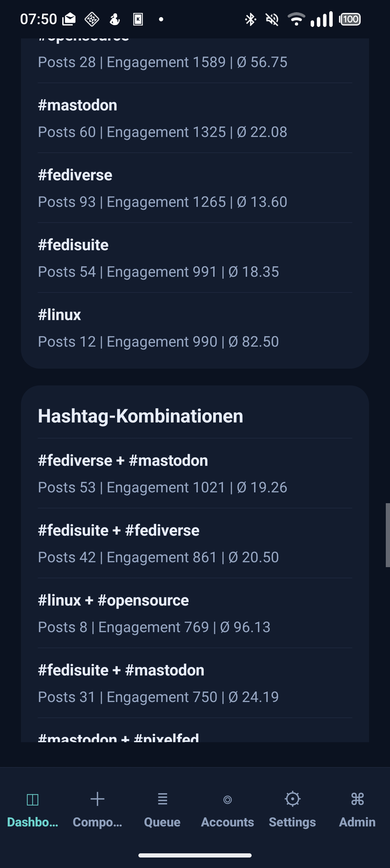Tap the battery indicator icon
390x868 pixels.
(350, 19)
